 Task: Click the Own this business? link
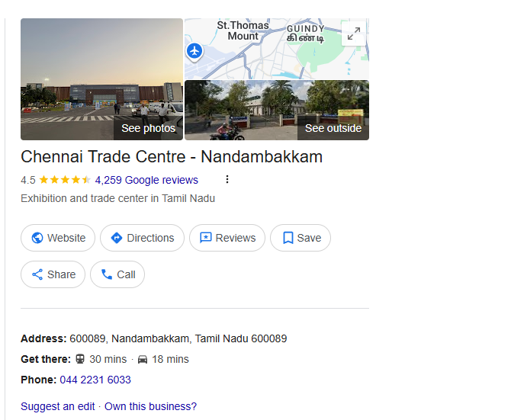click(x=150, y=406)
